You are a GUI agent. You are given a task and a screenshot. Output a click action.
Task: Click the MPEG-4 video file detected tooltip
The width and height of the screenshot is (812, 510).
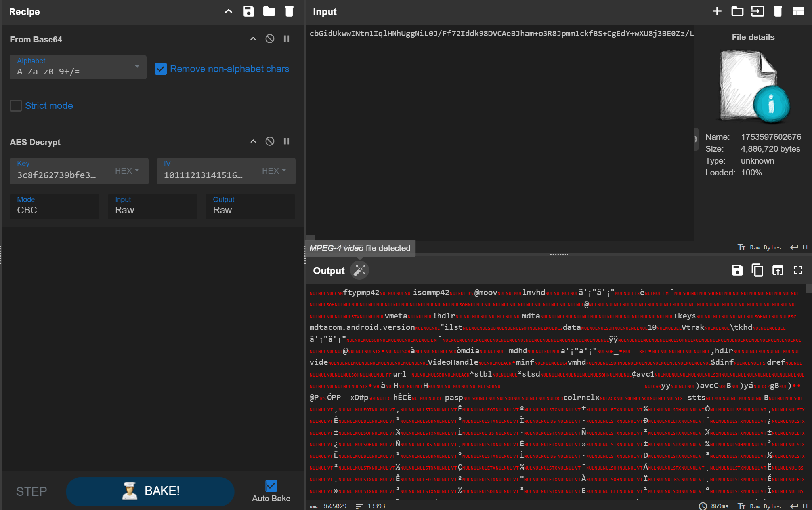(360, 248)
